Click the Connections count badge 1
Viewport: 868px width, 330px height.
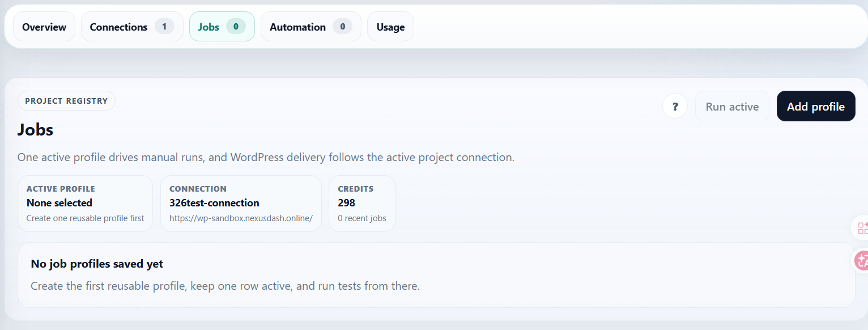164,27
